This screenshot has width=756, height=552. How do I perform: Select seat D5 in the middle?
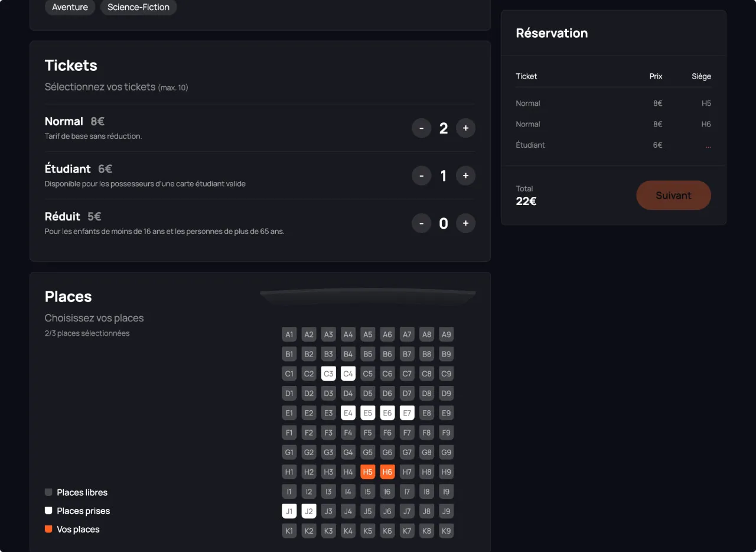click(367, 393)
